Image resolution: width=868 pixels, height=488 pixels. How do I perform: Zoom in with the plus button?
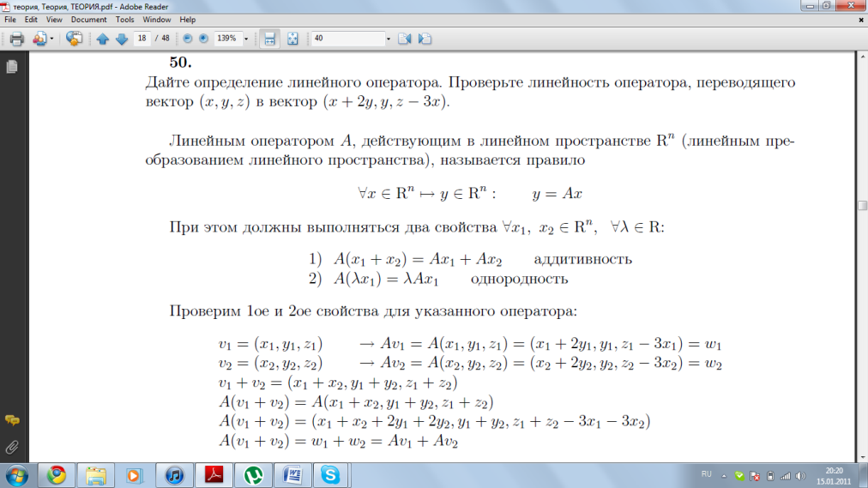coord(204,39)
